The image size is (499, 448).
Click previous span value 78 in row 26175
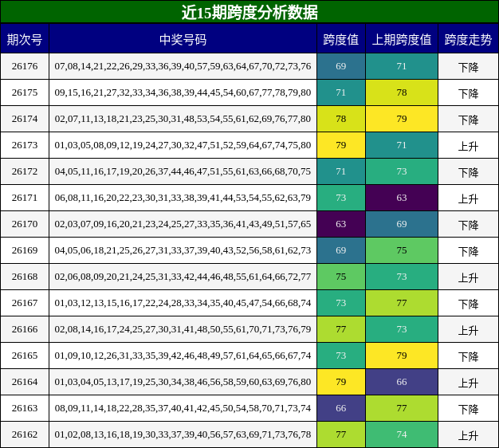402,92
